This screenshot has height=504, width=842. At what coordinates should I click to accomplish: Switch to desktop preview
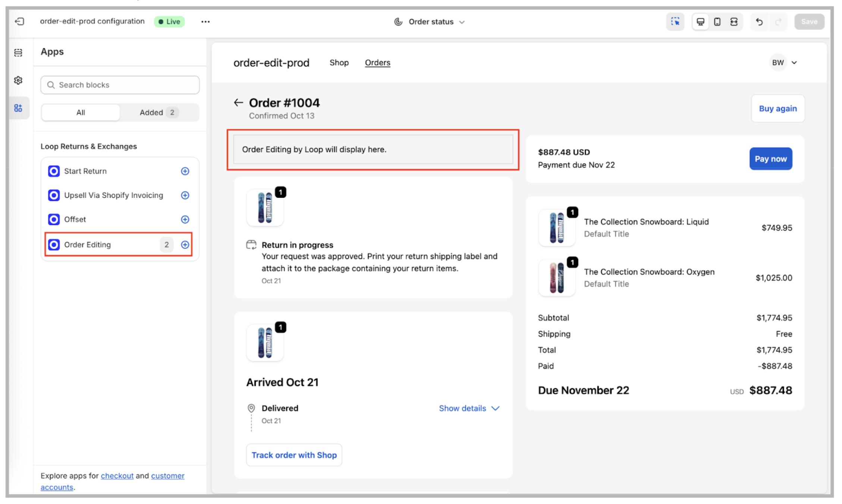click(700, 22)
